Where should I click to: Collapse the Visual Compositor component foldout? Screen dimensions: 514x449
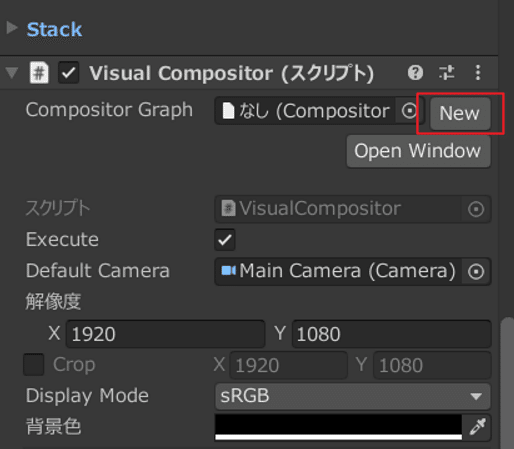point(12,72)
